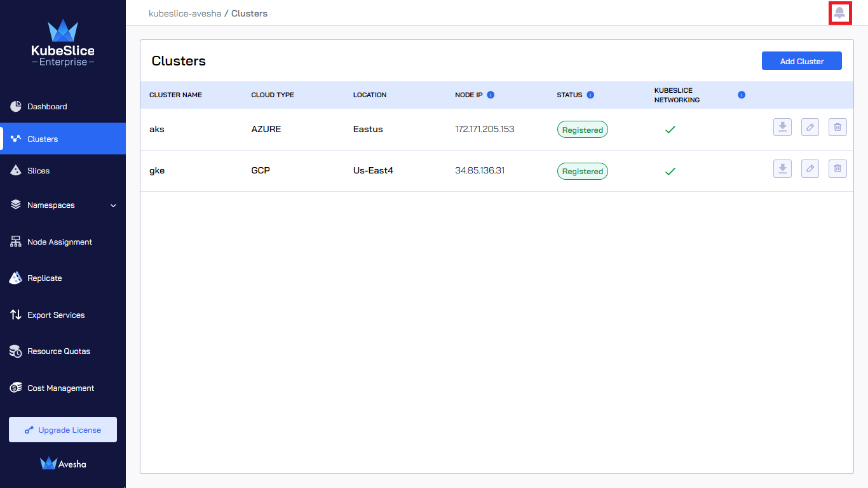Click the Eastus location cell

point(368,129)
